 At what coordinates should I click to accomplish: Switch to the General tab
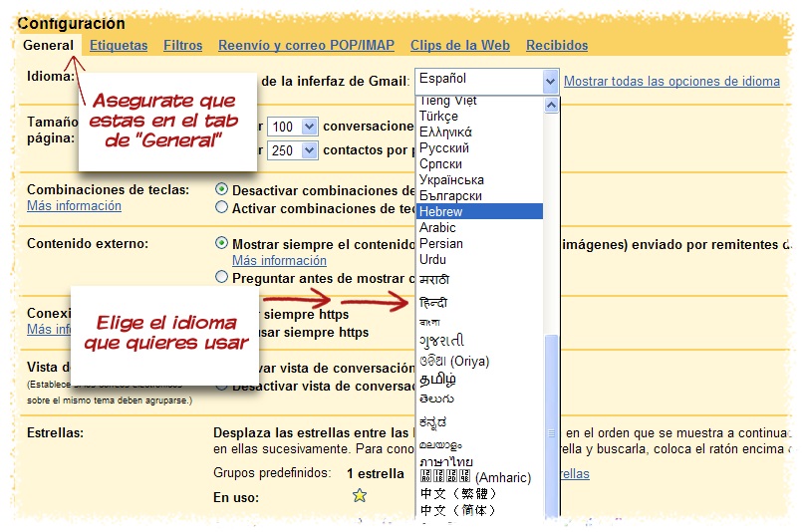click(48, 45)
